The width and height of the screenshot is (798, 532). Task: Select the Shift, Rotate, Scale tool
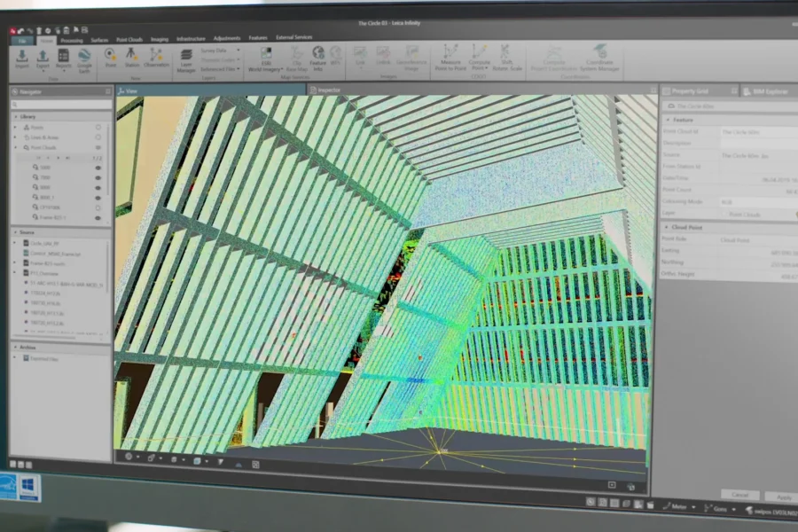[x=506, y=58]
